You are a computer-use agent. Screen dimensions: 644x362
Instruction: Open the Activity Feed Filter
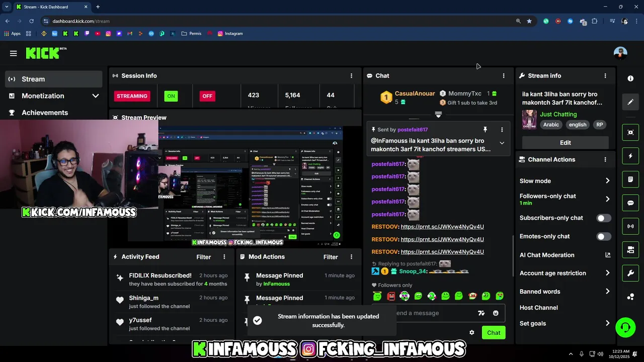click(x=204, y=257)
